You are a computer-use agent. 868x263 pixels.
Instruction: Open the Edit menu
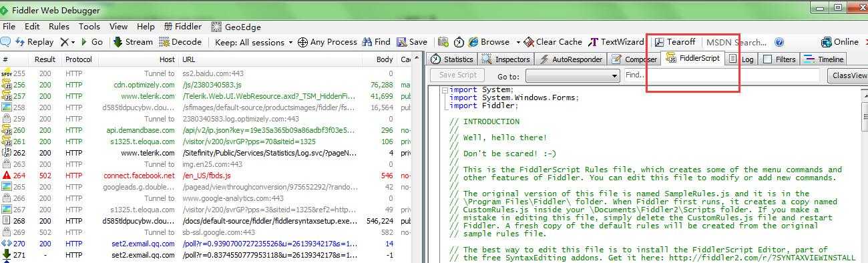32,27
